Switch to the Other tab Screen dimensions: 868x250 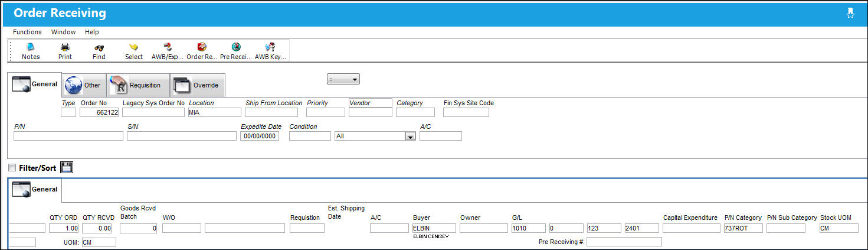[84, 85]
